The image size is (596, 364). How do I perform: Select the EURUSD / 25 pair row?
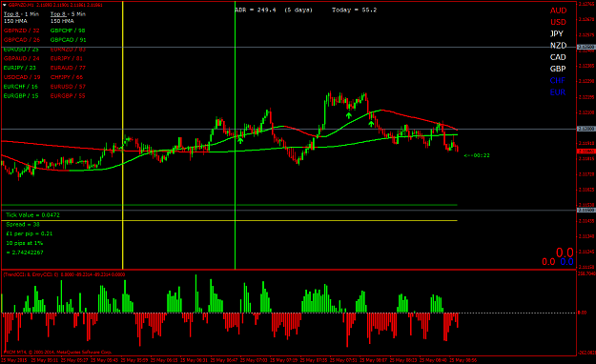click(x=21, y=50)
